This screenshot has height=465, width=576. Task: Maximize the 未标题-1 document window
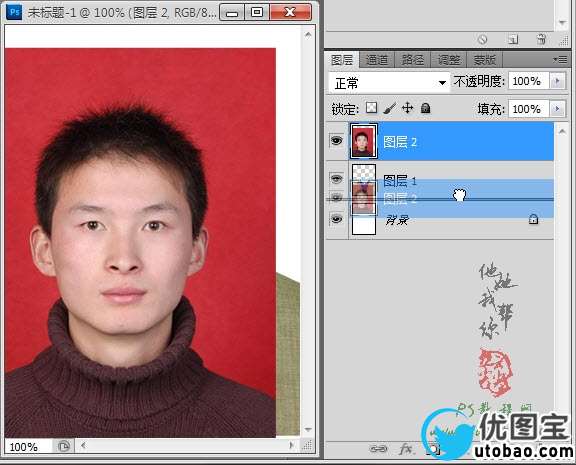pos(257,12)
